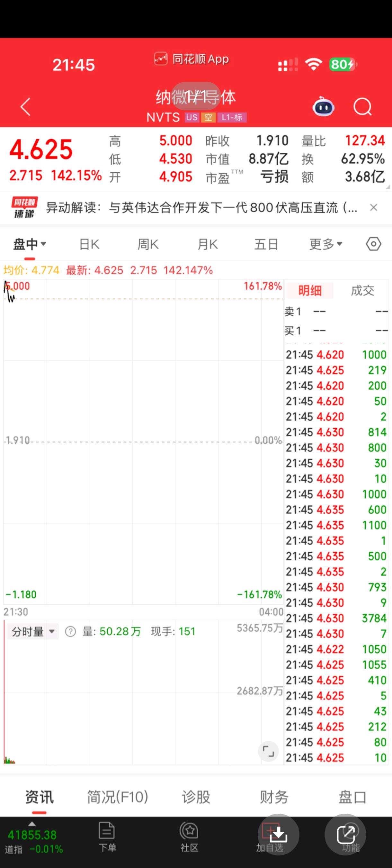
Task: Tap the back arrow icon
Action: 25,107
